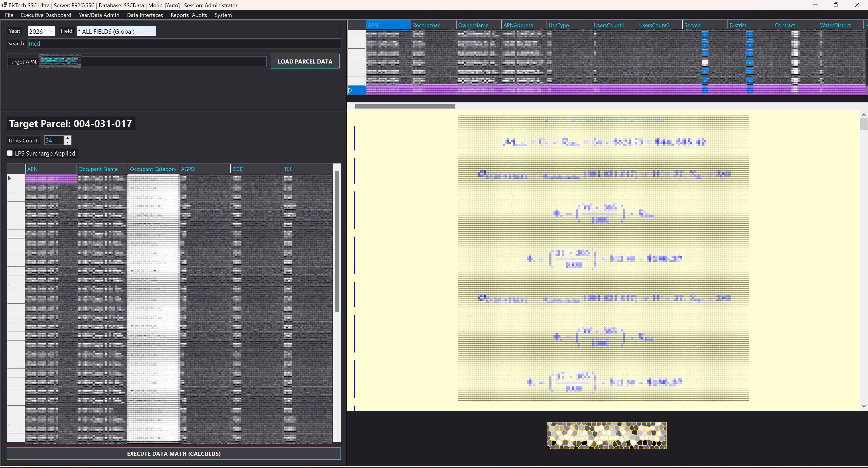Toggle Served checkbox in highlighted purple row
Screen dimensions: 868x468
tap(705, 90)
